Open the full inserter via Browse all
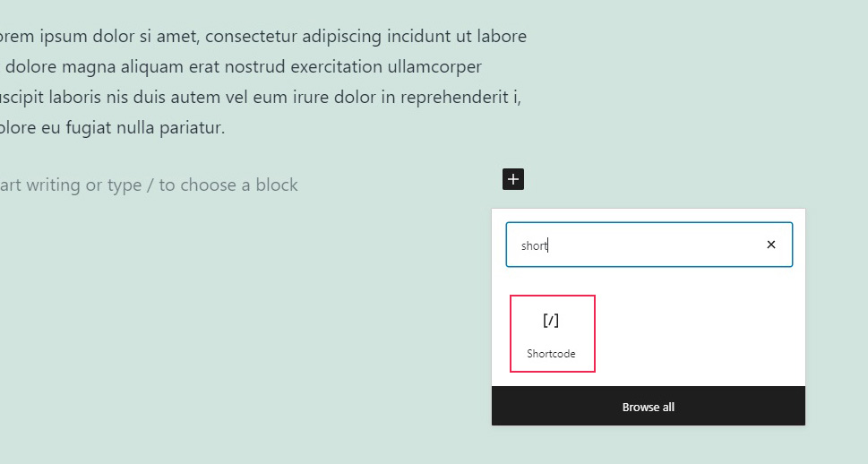The height and width of the screenshot is (464, 868). pos(649,407)
